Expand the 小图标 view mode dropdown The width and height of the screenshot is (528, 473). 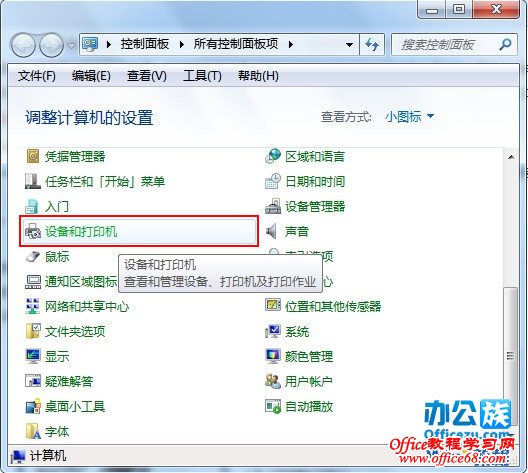tap(430, 116)
